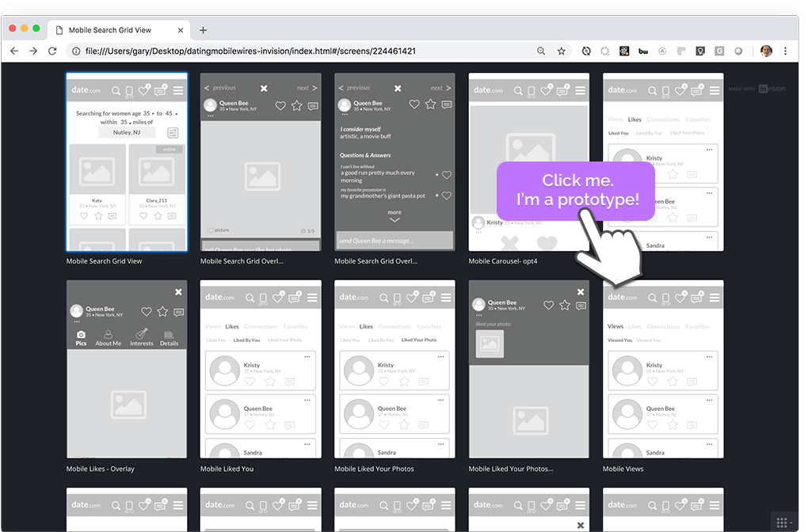
Task: Expand the 35 miles distance dropdown
Action: pos(127,123)
